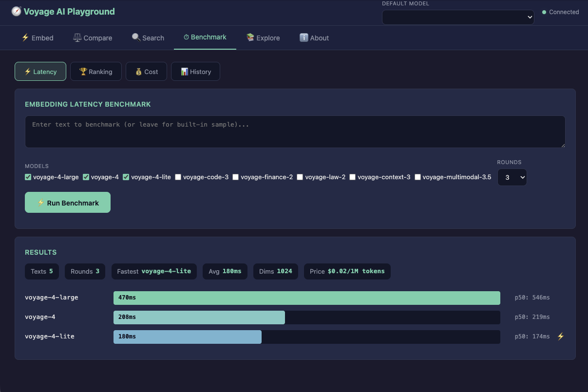Screen dimensions: 588x392
Task: Click the Fastest voyage-4-lite stat chip
Action: click(154, 271)
